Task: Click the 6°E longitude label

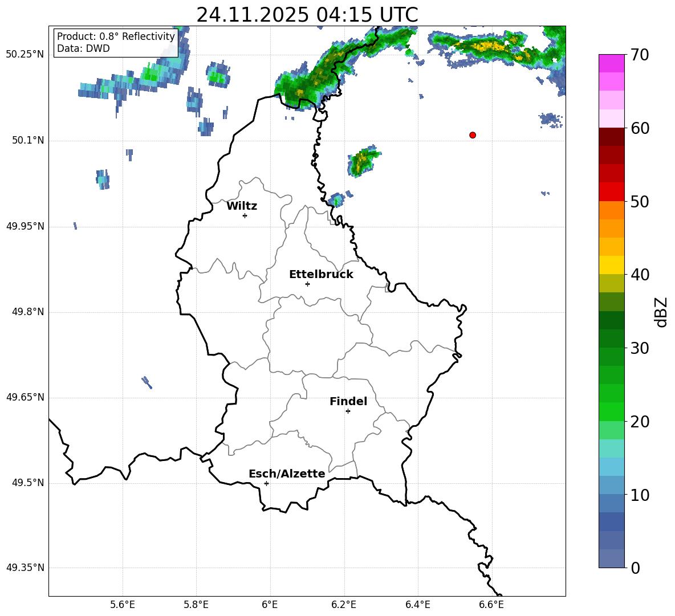Action: pyautogui.click(x=270, y=605)
